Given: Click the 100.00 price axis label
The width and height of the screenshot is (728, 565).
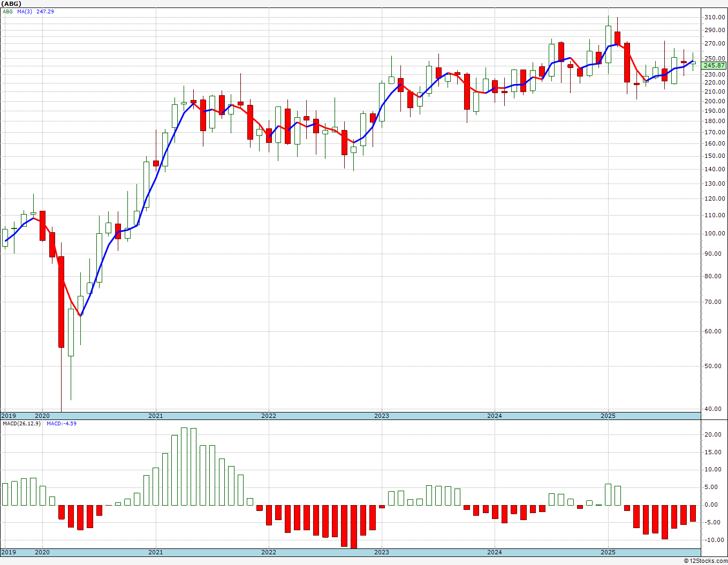Looking at the screenshot, I should point(714,233).
